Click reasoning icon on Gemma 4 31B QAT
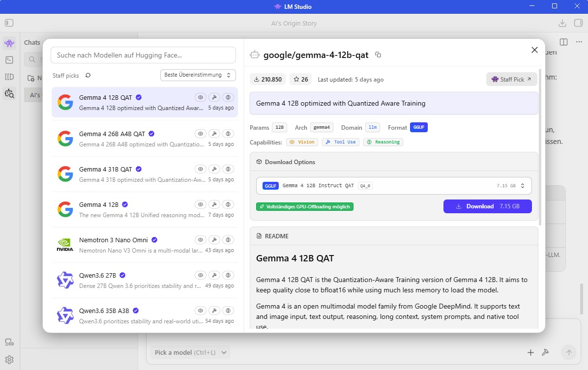This screenshot has height=370, width=588. (228, 169)
